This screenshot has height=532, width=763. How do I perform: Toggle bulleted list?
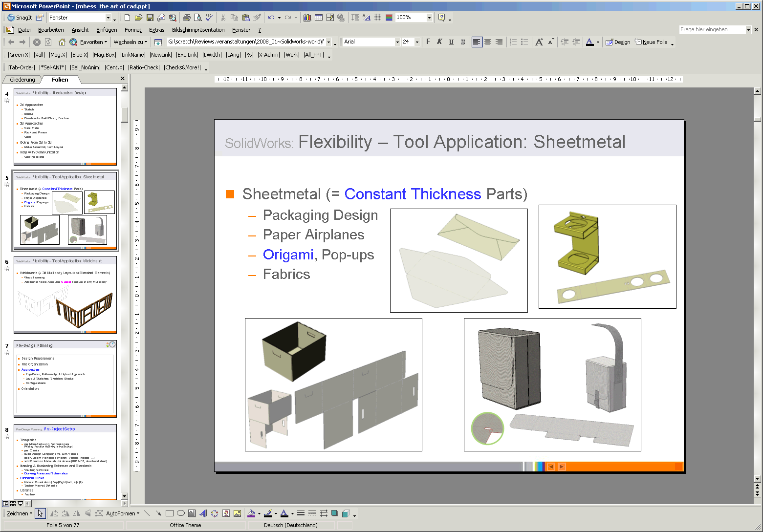pyautogui.click(x=524, y=42)
